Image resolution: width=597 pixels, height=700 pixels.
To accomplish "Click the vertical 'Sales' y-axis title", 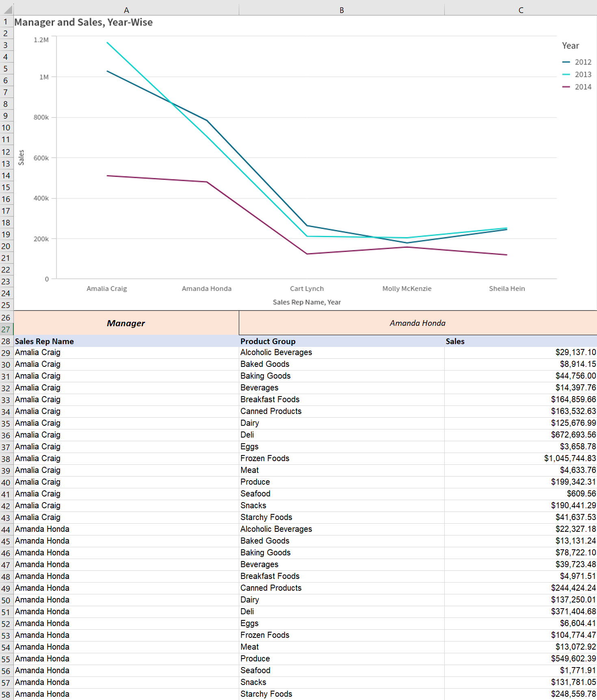I will point(22,158).
